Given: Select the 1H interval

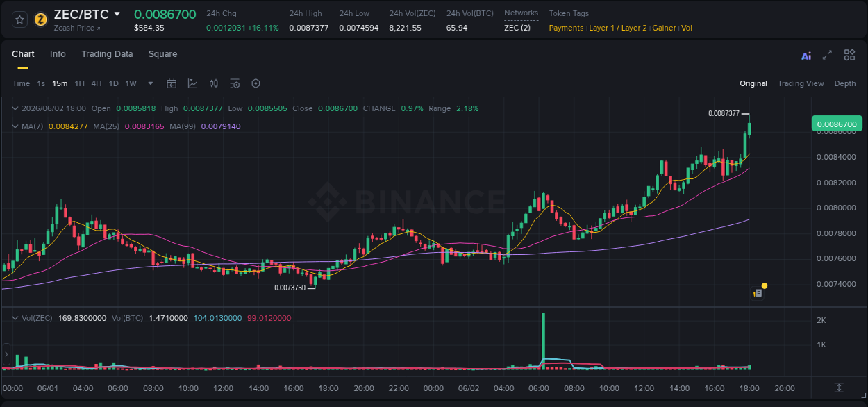Looking at the screenshot, I should click(79, 83).
